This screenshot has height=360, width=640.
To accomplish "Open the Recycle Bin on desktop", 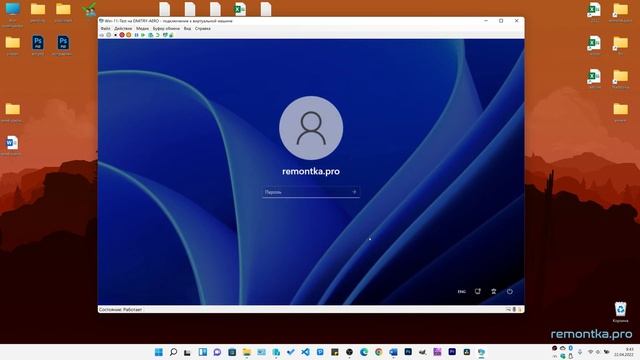I will 620,312.
